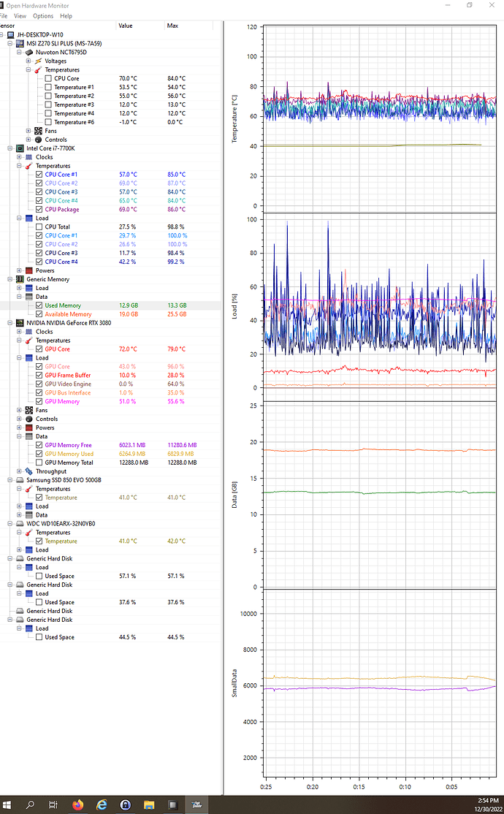Collapse the JH-DESKTOP-W10 root node
Image resolution: width=504 pixels, height=814 pixels.
point(2,35)
